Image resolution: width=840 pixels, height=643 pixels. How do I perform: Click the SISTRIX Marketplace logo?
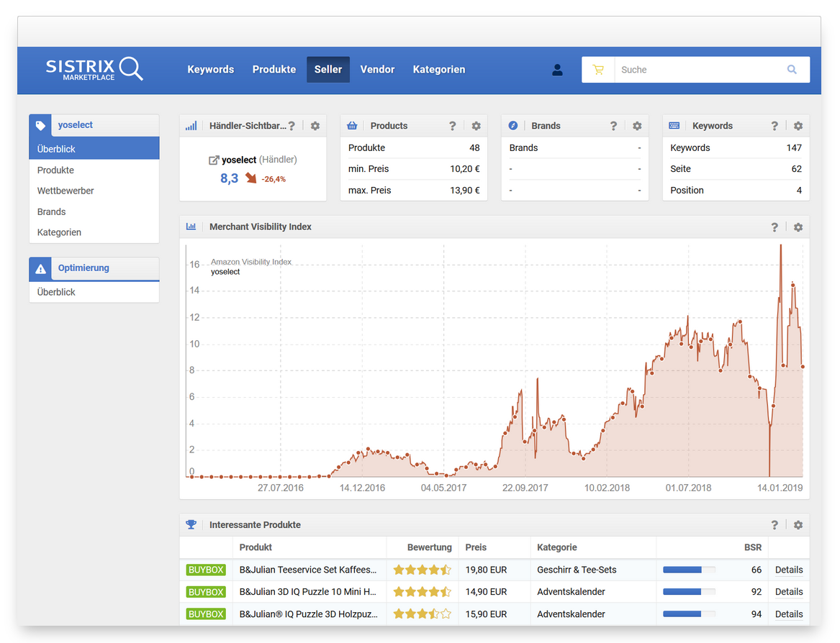click(x=94, y=69)
